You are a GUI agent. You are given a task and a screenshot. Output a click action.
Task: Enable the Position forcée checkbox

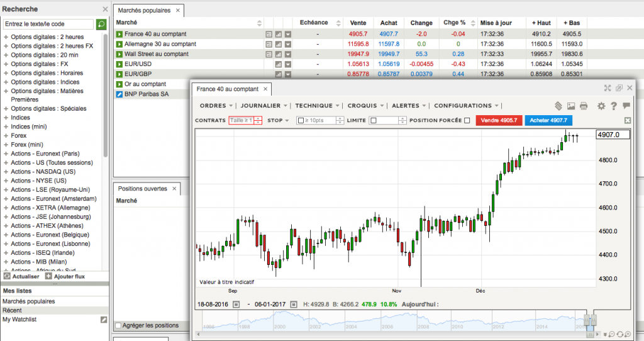[467, 120]
